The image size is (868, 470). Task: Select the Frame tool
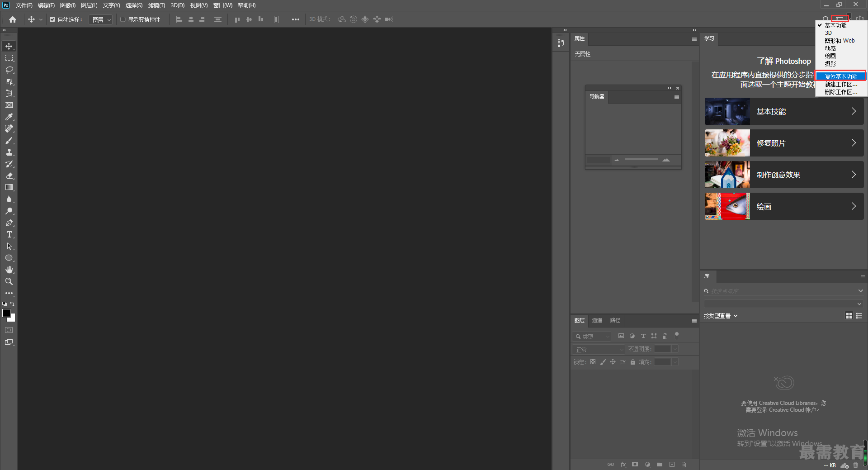click(x=9, y=105)
